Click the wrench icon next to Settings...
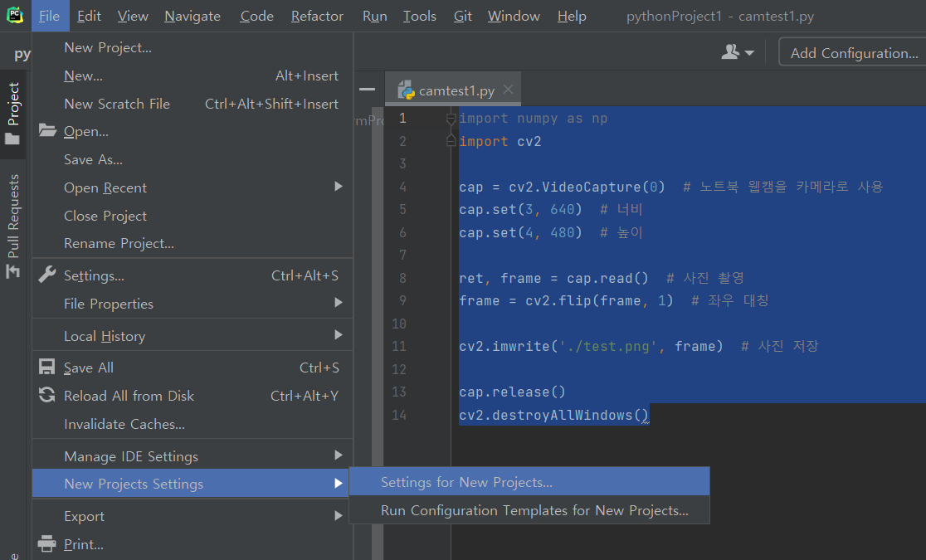Viewport: 926px width, 560px height. click(x=47, y=275)
